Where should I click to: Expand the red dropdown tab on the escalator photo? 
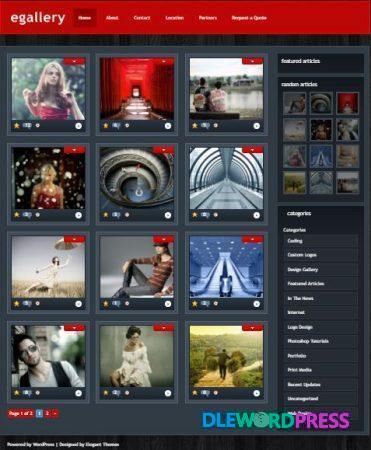pyautogui.click(x=252, y=239)
